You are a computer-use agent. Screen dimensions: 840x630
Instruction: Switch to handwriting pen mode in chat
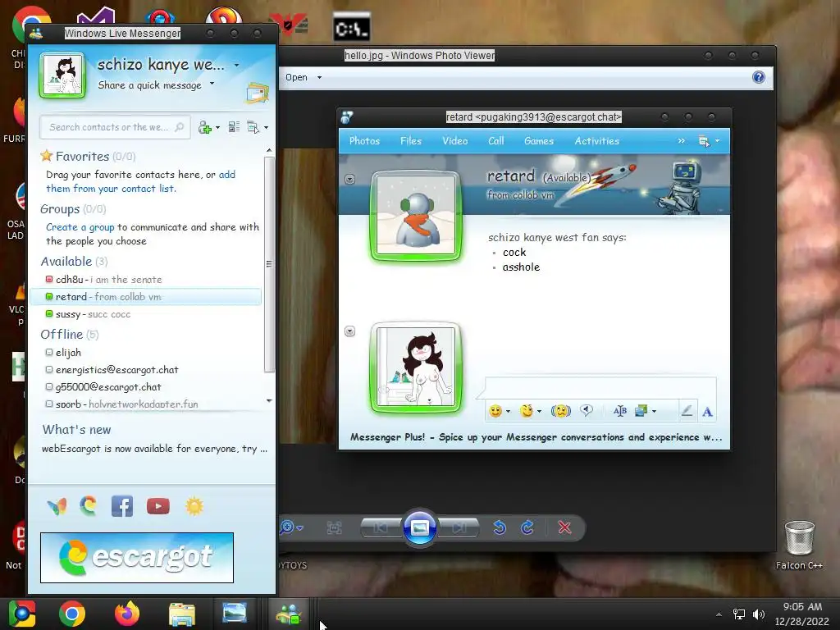(x=687, y=411)
